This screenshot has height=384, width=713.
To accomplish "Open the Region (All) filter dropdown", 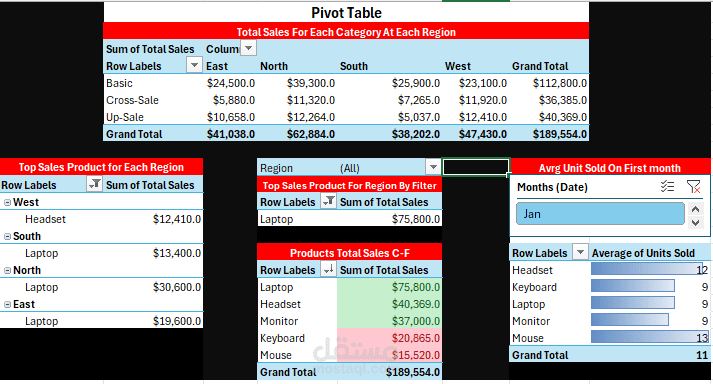I will pyautogui.click(x=433, y=167).
